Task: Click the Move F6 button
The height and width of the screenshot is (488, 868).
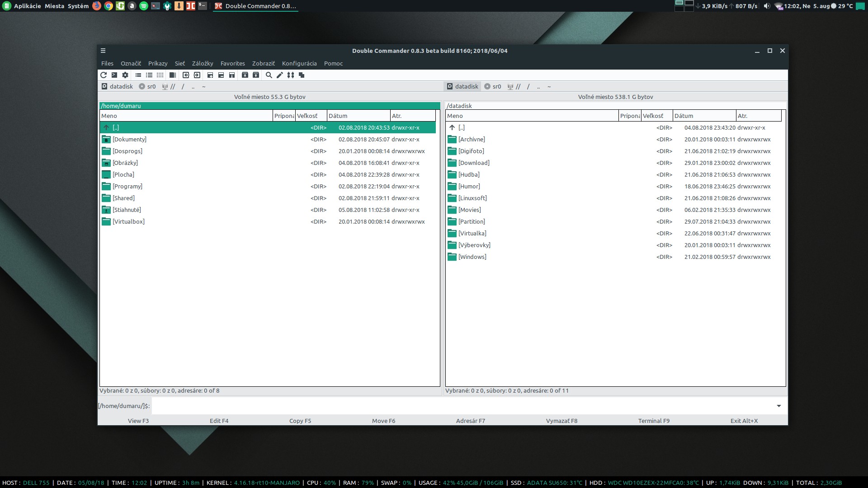Action: tap(384, 421)
